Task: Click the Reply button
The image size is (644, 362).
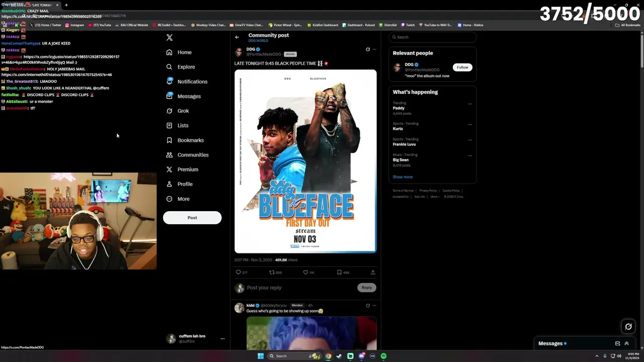Action: (x=367, y=288)
